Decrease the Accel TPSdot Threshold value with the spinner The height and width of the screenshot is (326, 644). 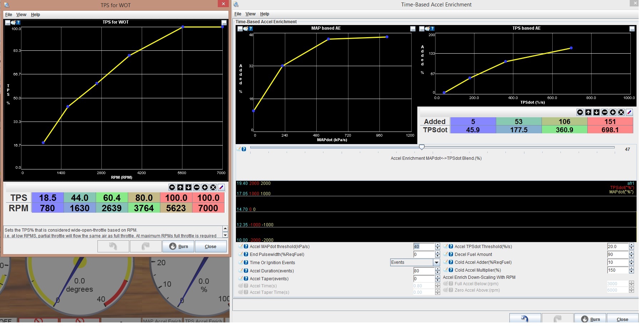tap(631, 248)
